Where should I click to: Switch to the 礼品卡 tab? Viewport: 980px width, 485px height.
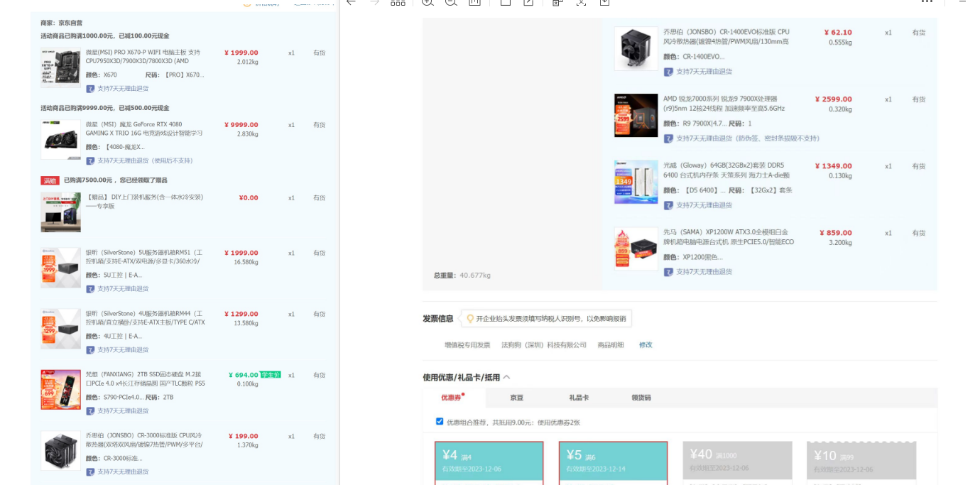pos(579,398)
